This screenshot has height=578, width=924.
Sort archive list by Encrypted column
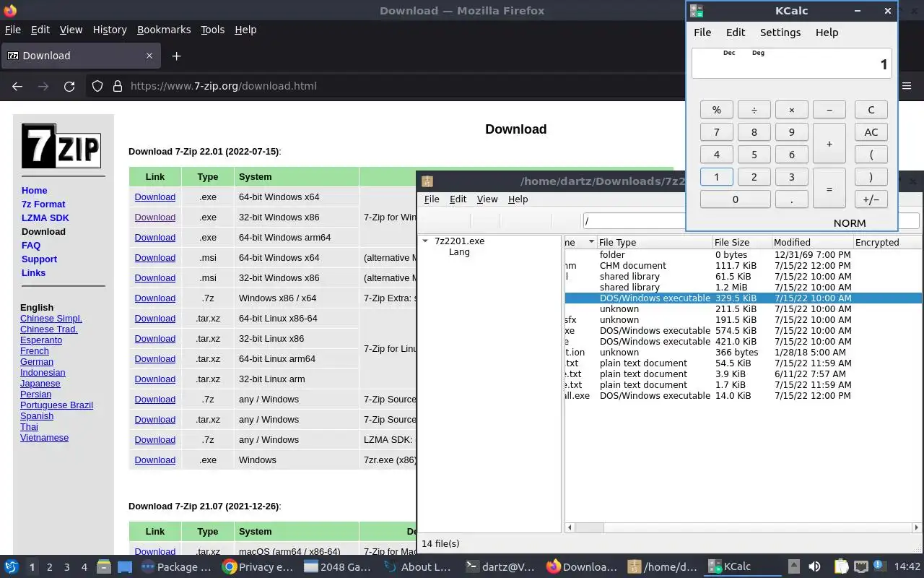[887, 242]
